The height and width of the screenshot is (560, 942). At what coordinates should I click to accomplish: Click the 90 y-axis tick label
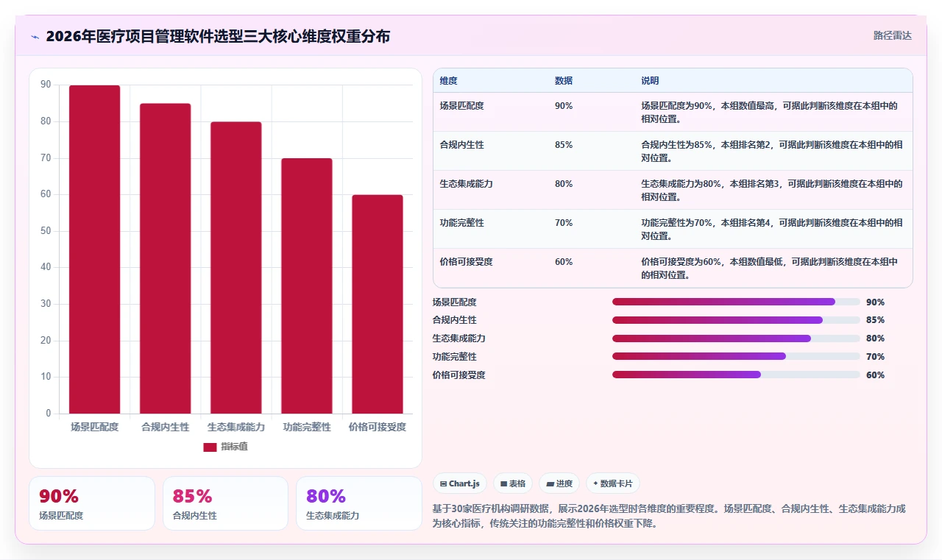[x=46, y=85]
